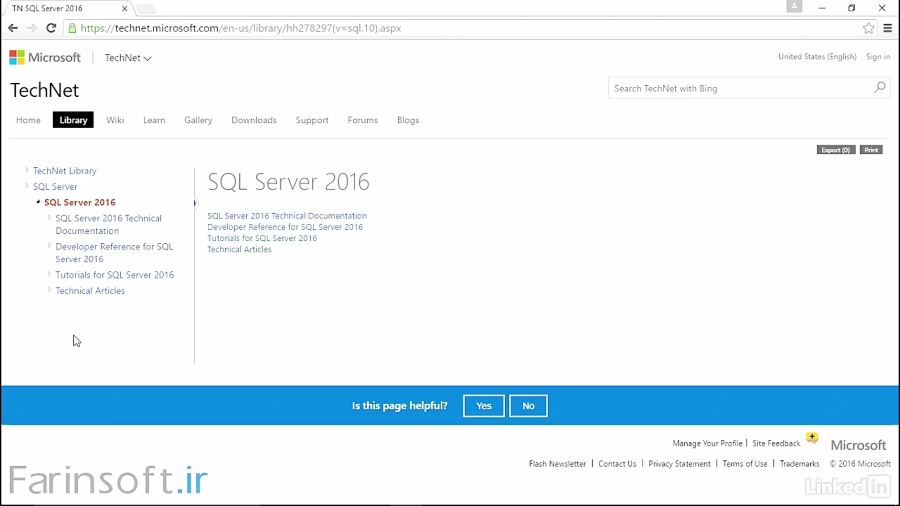
Task: Open a new tab next to SQL Server 2016
Action: tap(146, 9)
